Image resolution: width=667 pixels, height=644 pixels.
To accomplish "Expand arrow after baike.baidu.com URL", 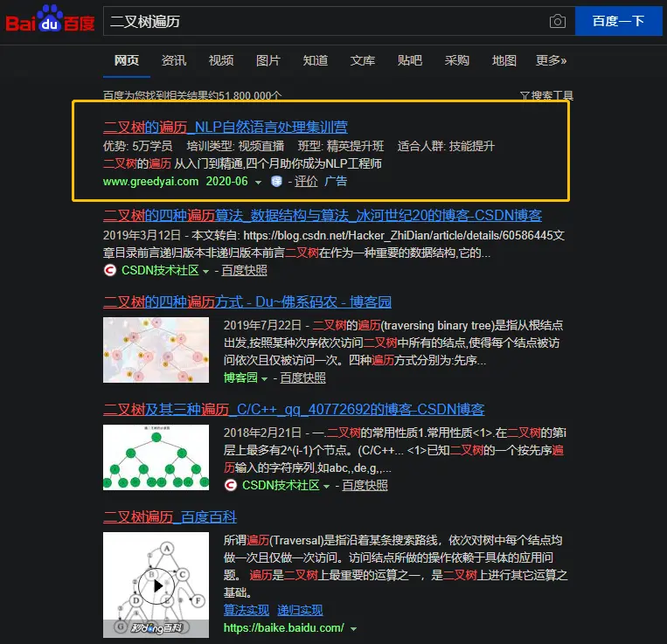I will tap(353, 628).
